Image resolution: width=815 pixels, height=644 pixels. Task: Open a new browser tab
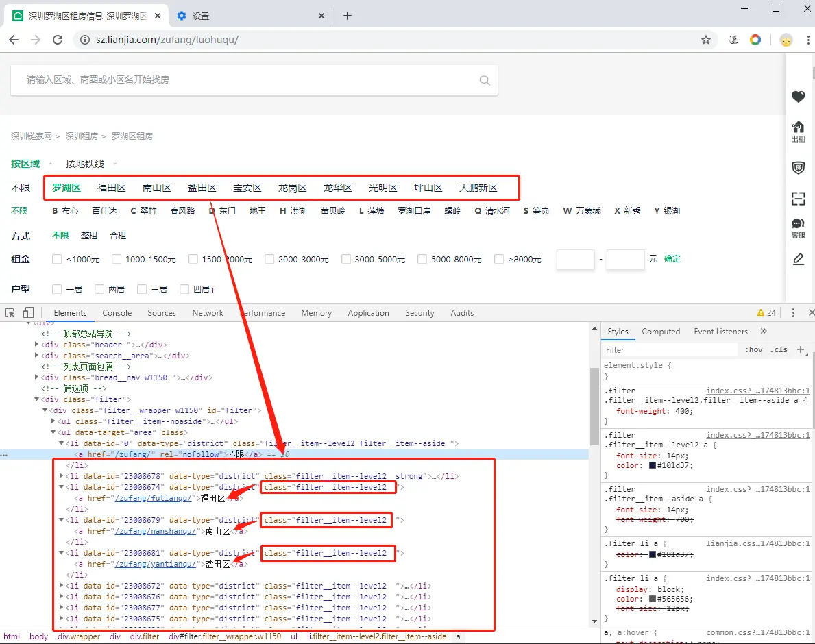coord(348,16)
